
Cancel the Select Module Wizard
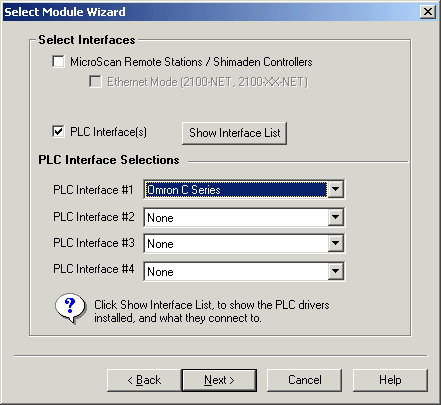click(x=305, y=380)
